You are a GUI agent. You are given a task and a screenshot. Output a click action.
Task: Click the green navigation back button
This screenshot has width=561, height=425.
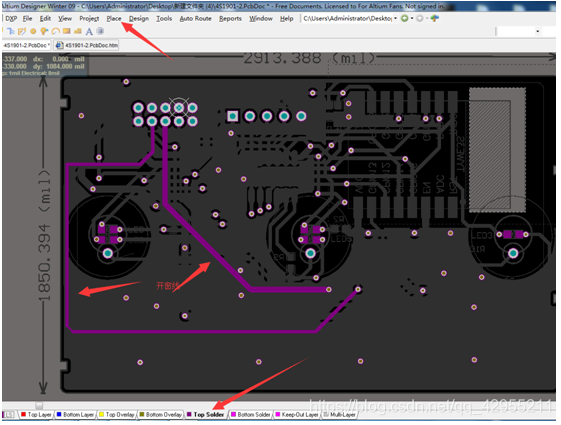pyautogui.click(x=404, y=18)
